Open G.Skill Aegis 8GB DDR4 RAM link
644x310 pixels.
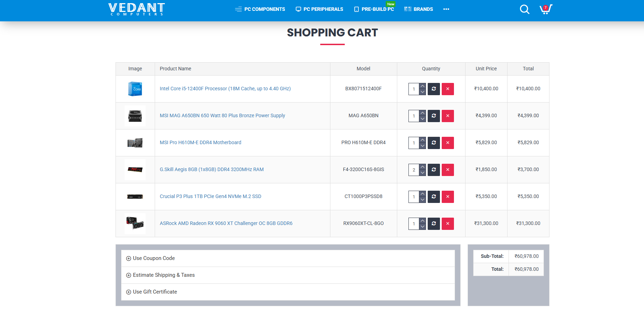[211, 169]
